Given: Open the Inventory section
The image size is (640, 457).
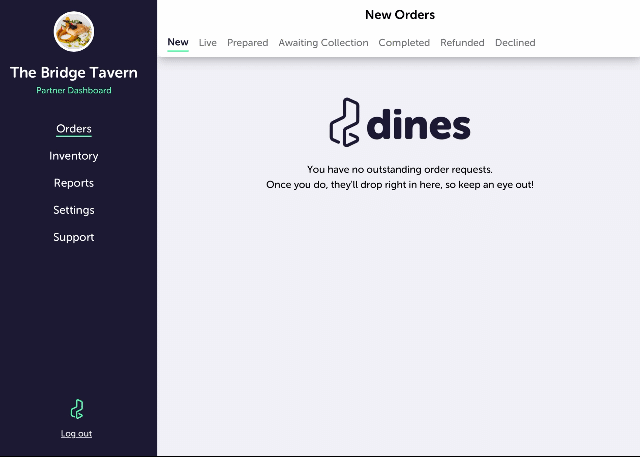Looking at the screenshot, I should pyautogui.click(x=74, y=156).
